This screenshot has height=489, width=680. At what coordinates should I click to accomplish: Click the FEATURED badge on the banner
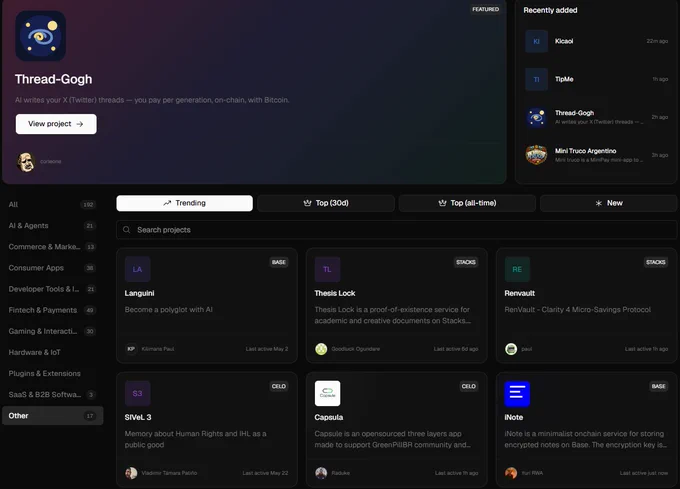click(x=486, y=9)
